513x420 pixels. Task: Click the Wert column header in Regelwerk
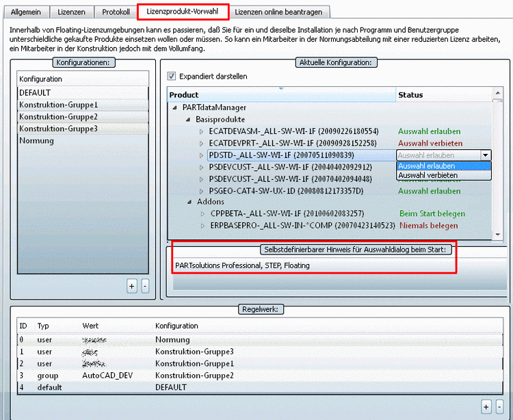[x=90, y=326]
